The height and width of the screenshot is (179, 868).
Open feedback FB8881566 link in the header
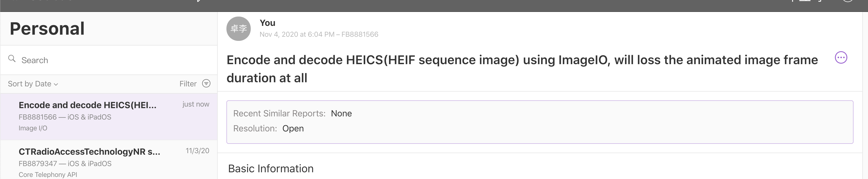pyautogui.click(x=359, y=34)
